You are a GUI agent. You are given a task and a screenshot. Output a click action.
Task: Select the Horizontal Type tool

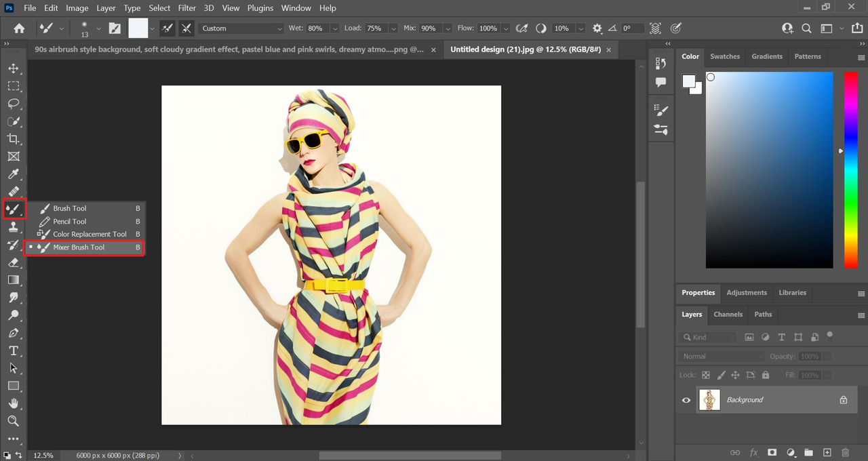pyautogui.click(x=13, y=350)
